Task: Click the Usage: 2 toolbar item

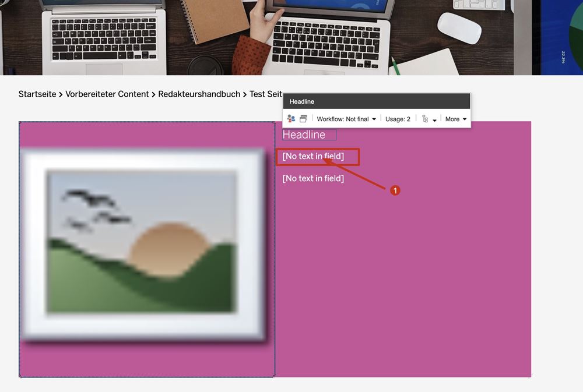Action: (398, 119)
